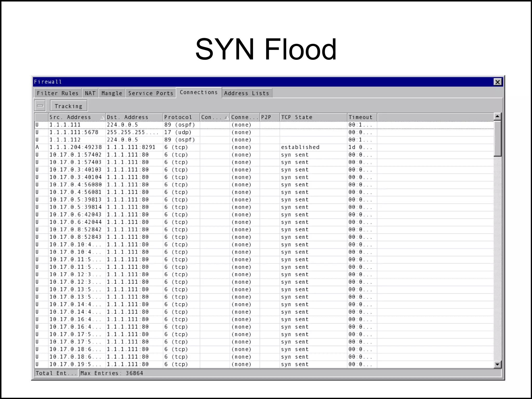Image resolution: width=532 pixels, height=399 pixels.
Task: Click the scrollbar up arrow
Action: click(x=497, y=117)
